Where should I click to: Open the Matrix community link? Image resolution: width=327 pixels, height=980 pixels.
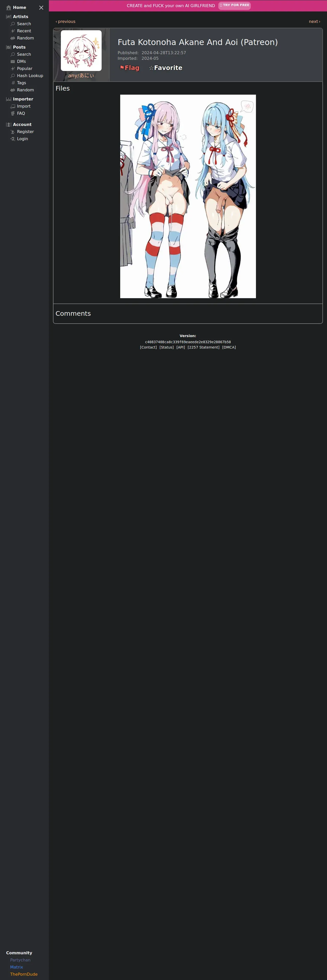[16, 967]
